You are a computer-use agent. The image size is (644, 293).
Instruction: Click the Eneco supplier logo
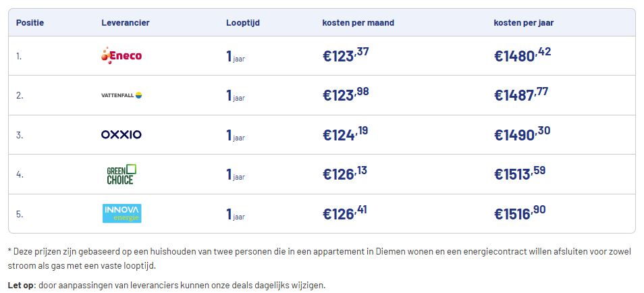[x=122, y=55]
